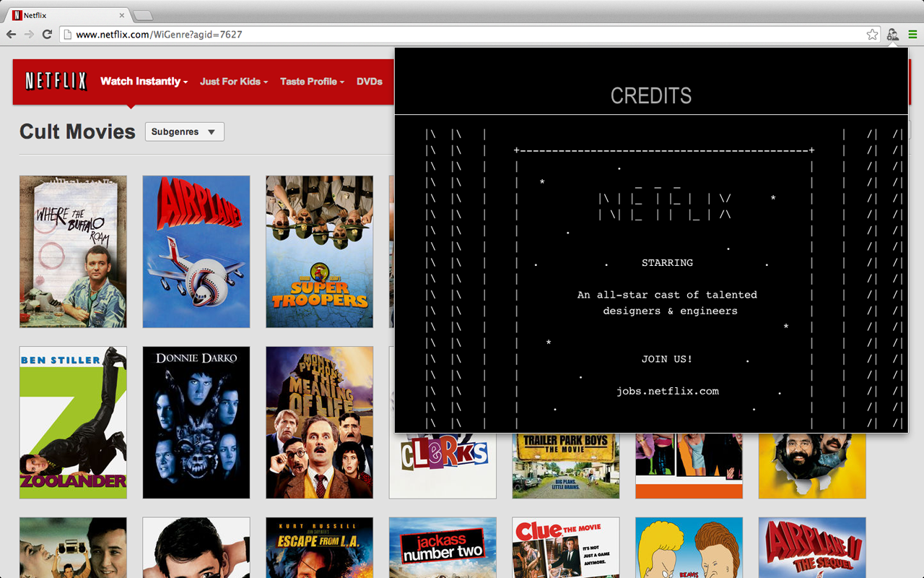Viewport: 924px width, 578px height.
Task: Bookmark this page with the star icon
Action: pos(872,34)
